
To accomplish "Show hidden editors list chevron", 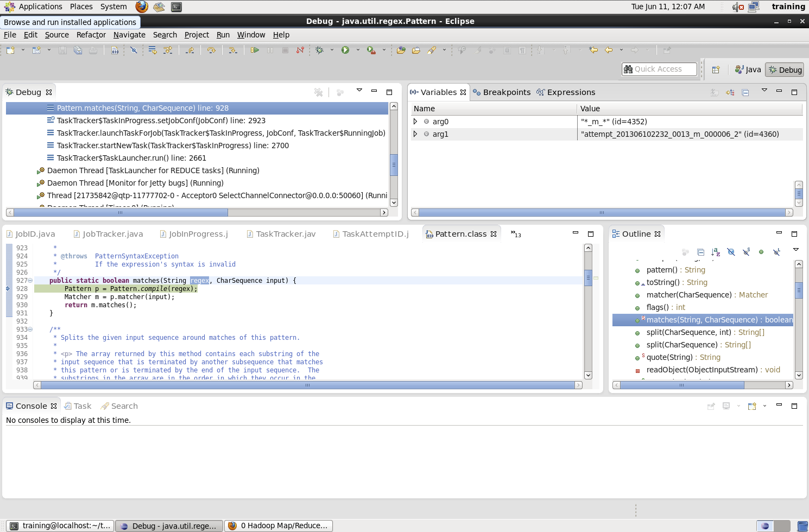I will click(515, 234).
